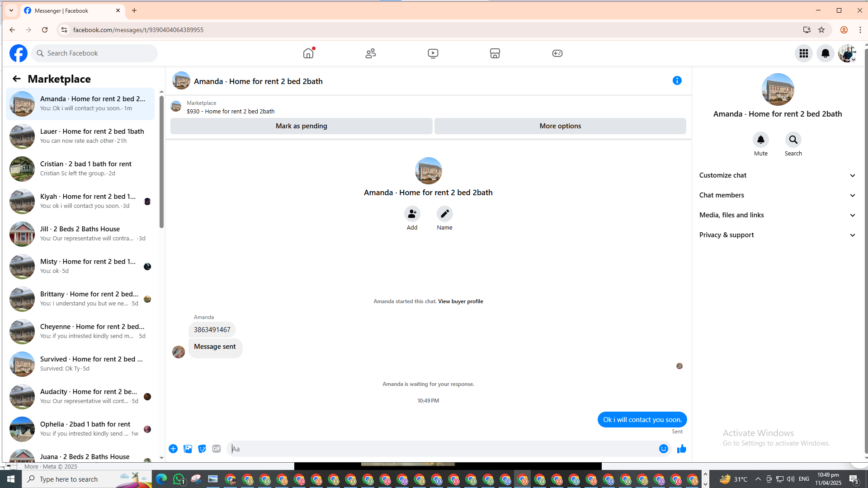Open the Brittany Home for rent conversation

[80, 299]
